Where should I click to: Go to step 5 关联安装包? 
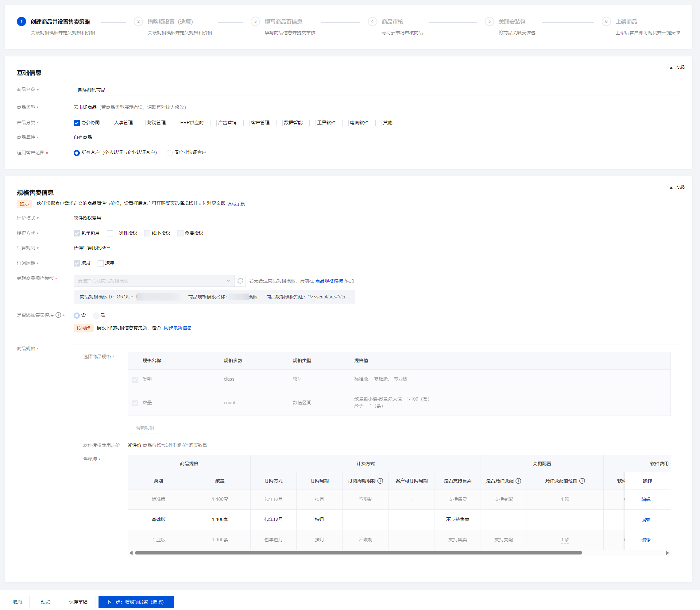(x=512, y=21)
